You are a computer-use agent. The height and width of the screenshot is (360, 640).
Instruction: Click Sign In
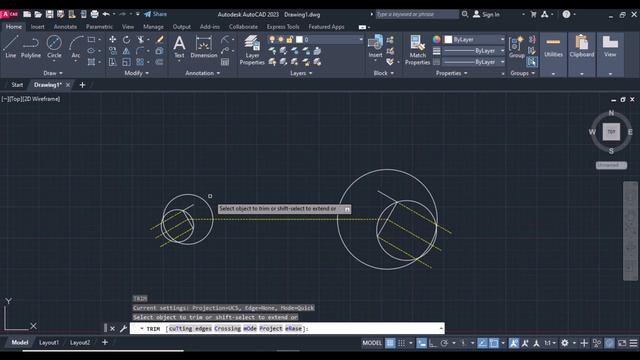486,14
